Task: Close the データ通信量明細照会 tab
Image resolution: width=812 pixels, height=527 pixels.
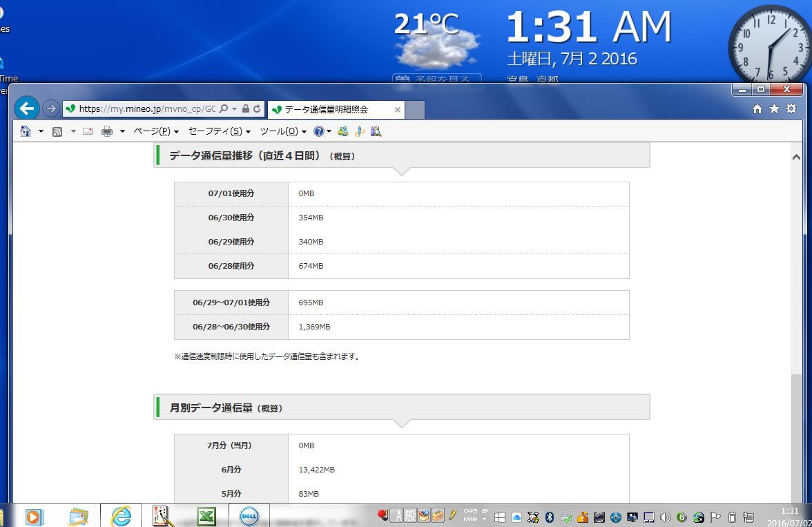Action: coord(398,110)
